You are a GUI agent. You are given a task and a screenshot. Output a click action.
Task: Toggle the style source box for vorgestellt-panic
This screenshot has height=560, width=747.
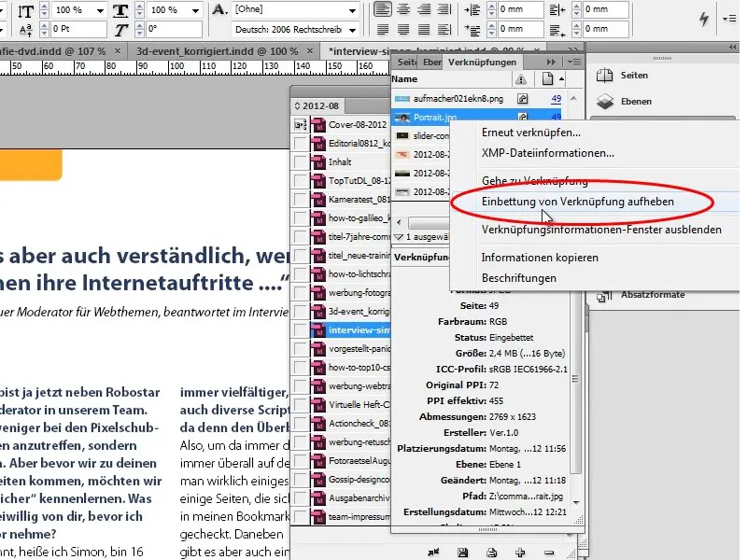300,348
